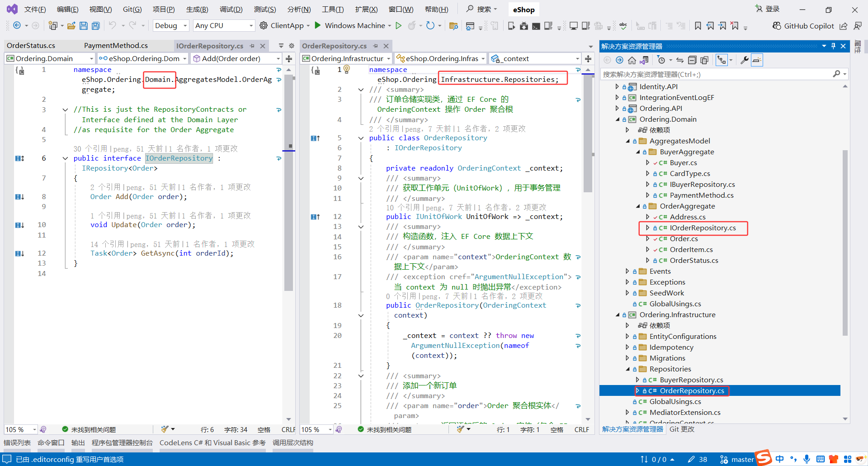Open the 调试(D) menu
868x466 pixels.
tap(231, 10)
